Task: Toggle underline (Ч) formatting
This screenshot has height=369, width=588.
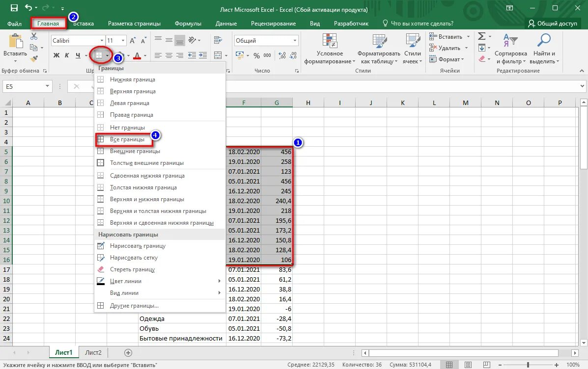Action: (78, 55)
